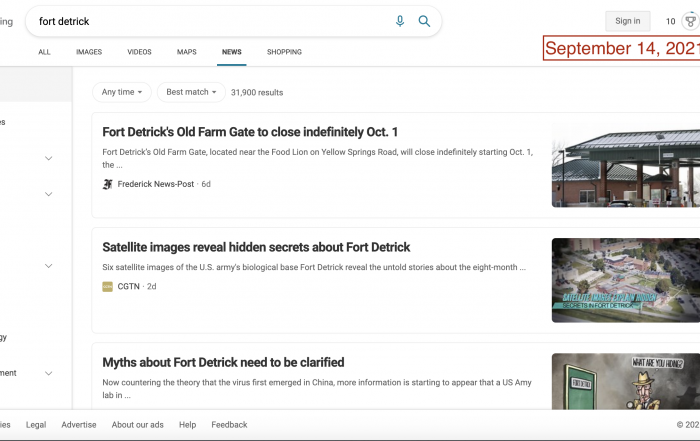Open Myths about Fort Detrick headline
This screenshot has height=441, width=700.
[x=223, y=362]
